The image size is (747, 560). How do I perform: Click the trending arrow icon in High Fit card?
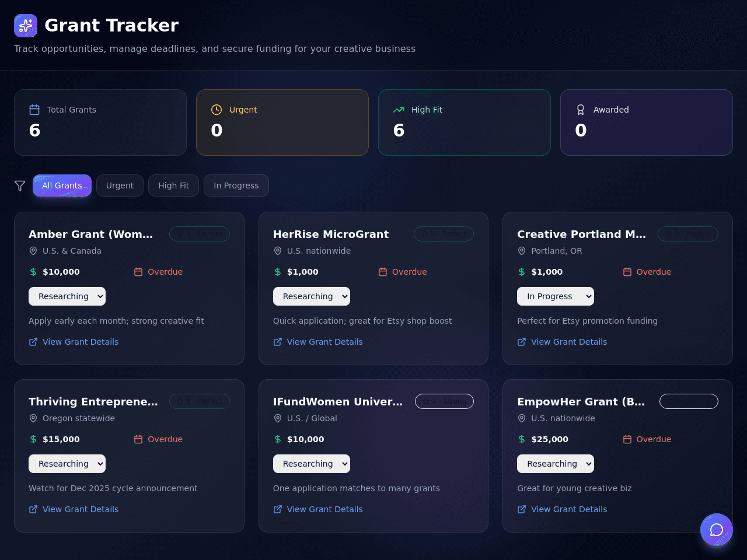[399, 110]
